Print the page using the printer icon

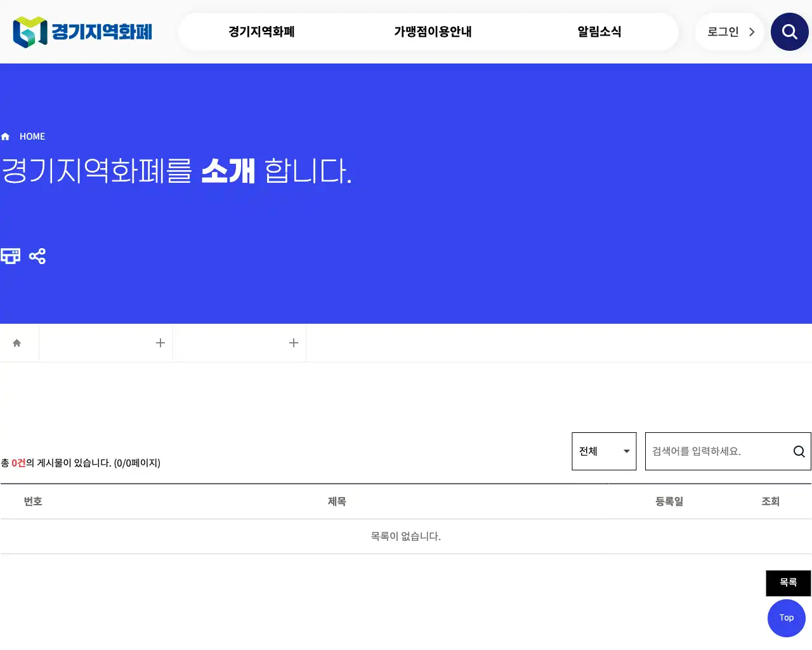click(10, 256)
